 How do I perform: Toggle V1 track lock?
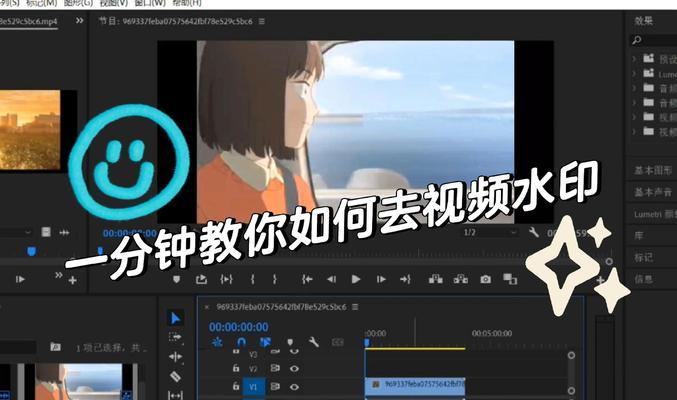pyautogui.click(x=236, y=386)
